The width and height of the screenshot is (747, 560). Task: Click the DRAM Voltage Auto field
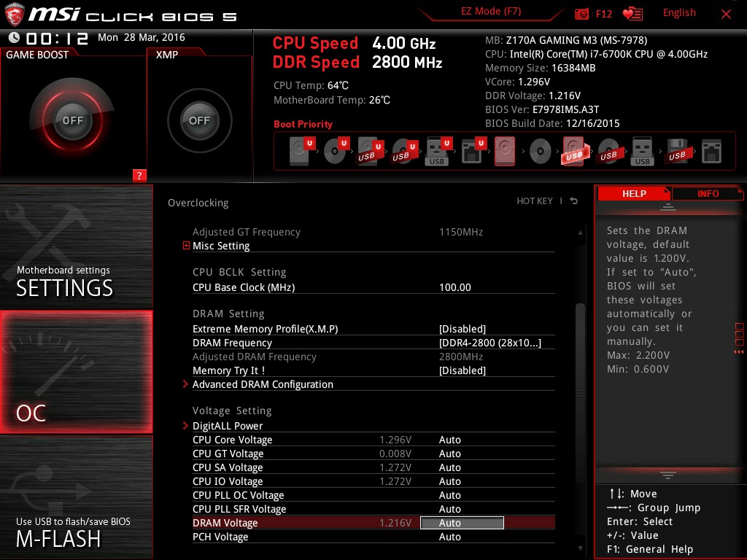462,523
